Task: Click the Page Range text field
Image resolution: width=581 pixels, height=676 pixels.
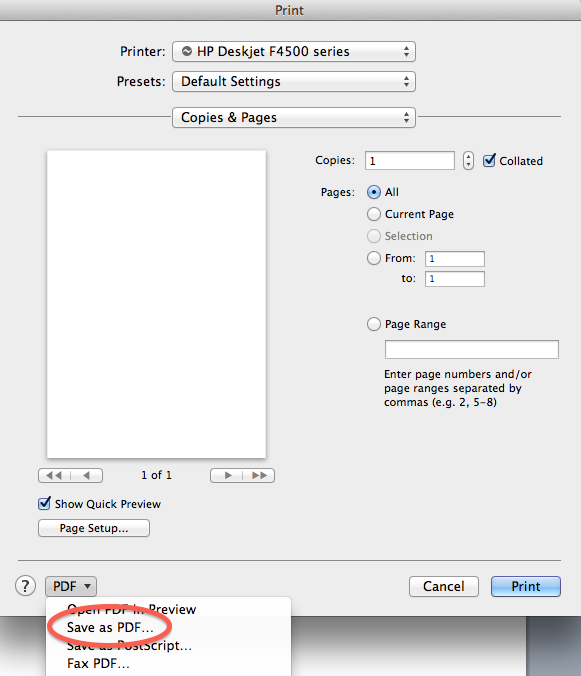Action: pos(472,349)
